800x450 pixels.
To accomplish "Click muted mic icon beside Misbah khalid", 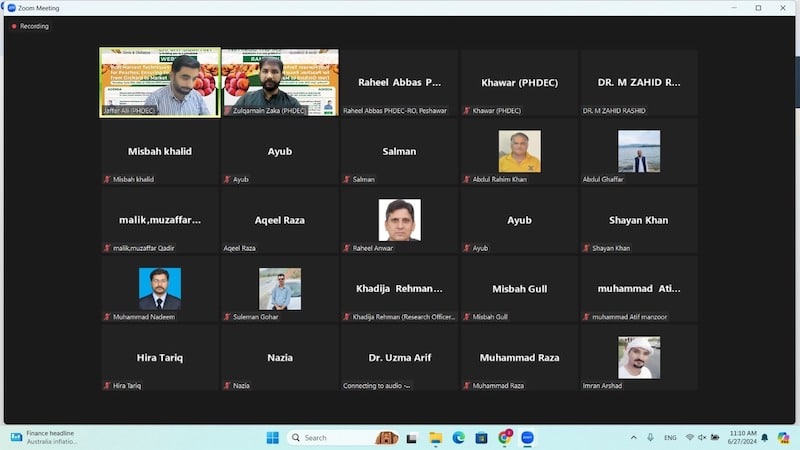I will 108,179.
